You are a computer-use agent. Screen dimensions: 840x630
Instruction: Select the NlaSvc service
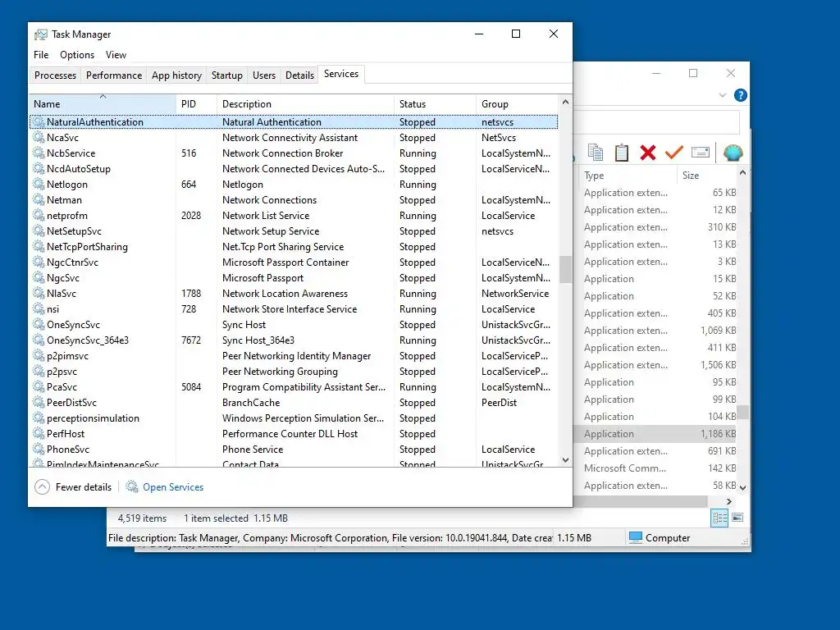[x=294, y=294]
